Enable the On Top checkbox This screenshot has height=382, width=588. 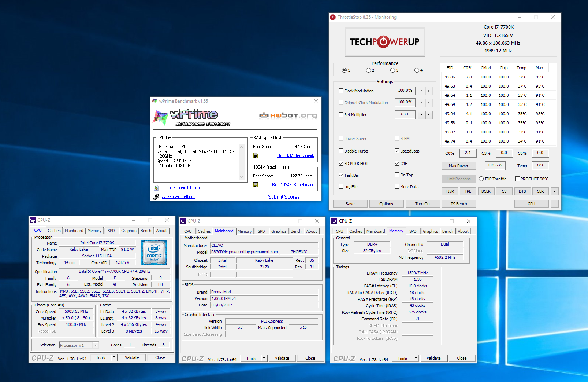[x=397, y=175]
